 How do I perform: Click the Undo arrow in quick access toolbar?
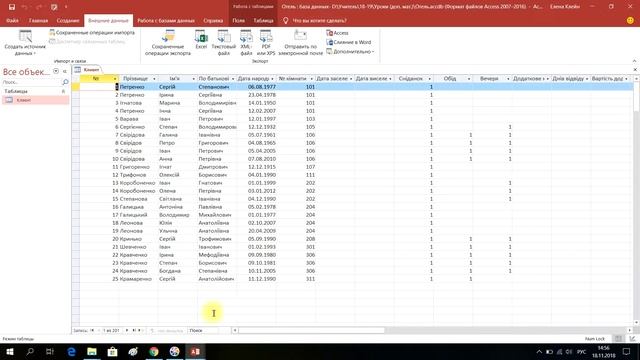click(24, 7)
